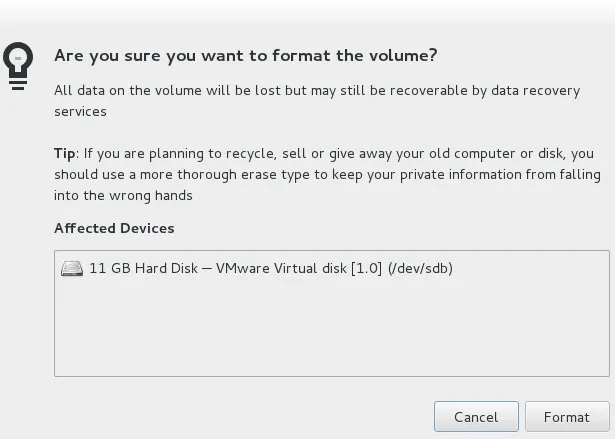Screen dimensions: 615x439
Task: Click the [1.0] version text
Action: pyautogui.click(x=366, y=269)
